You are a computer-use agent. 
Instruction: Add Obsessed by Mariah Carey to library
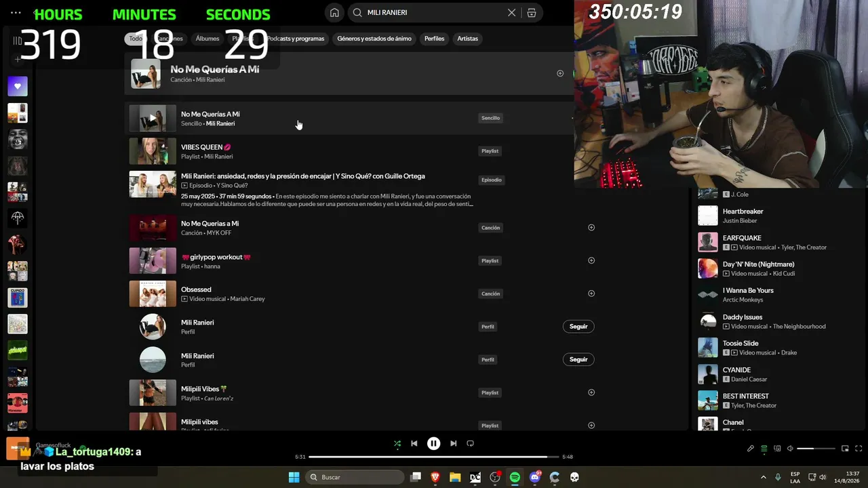click(591, 293)
